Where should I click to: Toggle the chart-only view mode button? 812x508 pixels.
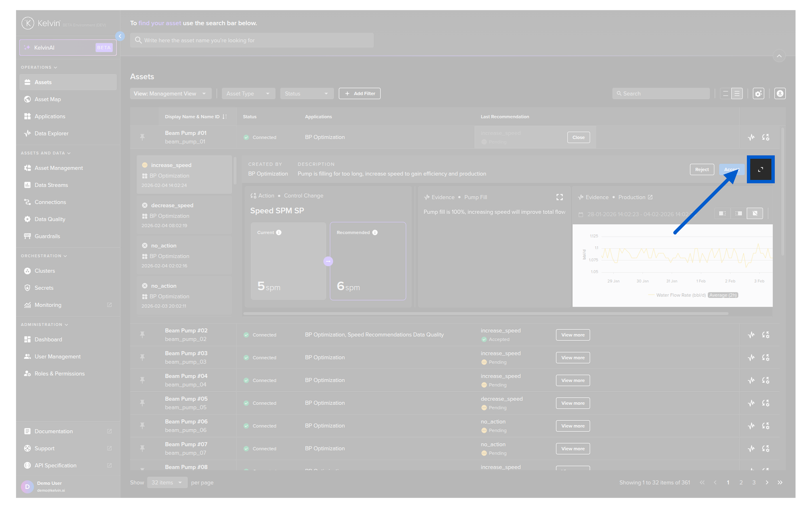point(755,213)
